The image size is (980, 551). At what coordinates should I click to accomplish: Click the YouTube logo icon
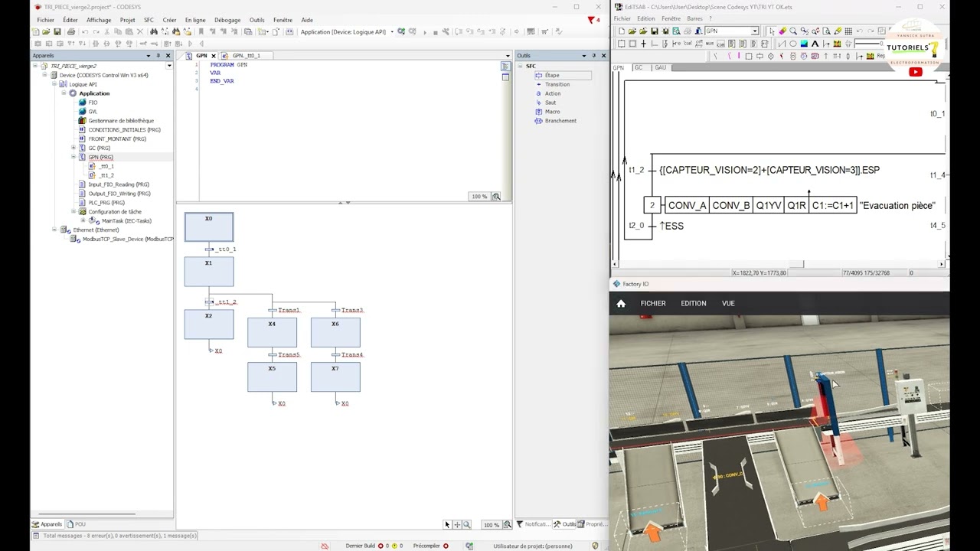pyautogui.click(x=916, y=72)
